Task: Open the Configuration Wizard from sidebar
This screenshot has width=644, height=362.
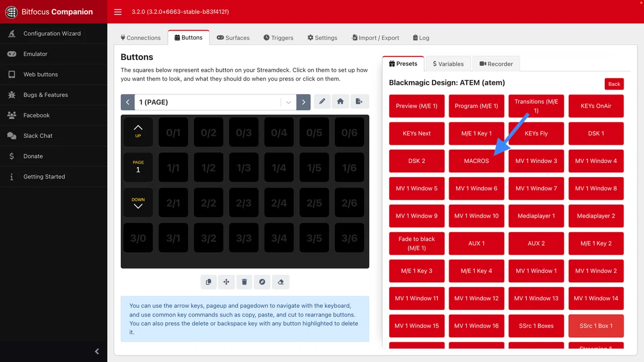Action: click(x=54, y=33)
